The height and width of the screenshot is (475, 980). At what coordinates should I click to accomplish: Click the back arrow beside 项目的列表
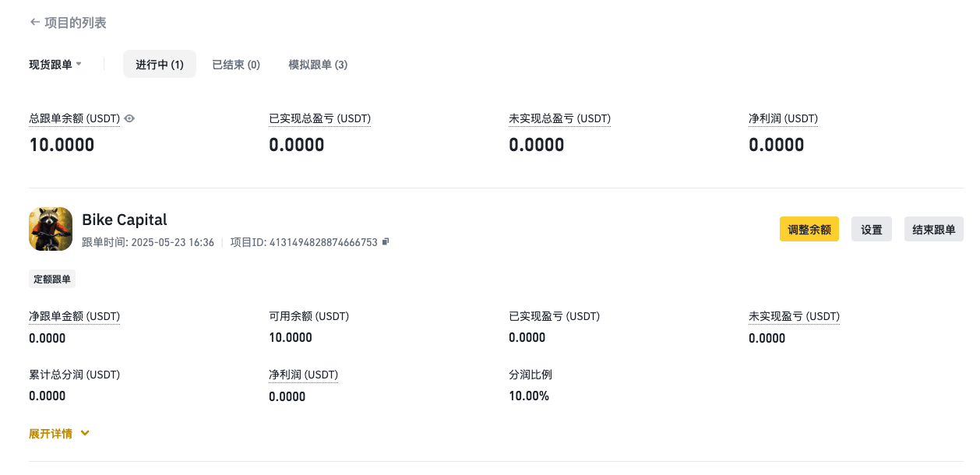tap(34, 23)
